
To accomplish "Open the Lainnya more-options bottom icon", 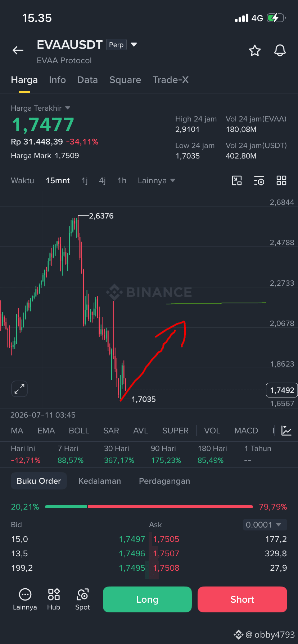I will pyautogui.click(x=25, y=599).
